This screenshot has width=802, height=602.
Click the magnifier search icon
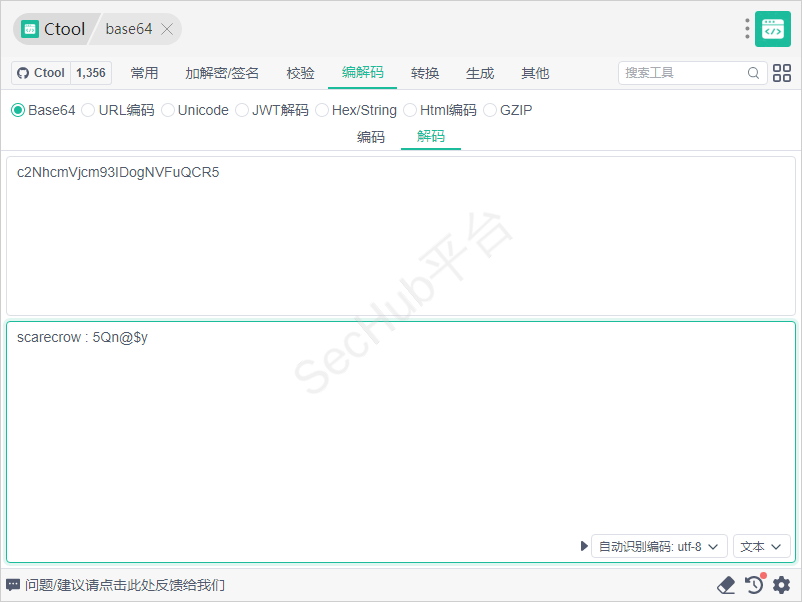coord(753,73)
